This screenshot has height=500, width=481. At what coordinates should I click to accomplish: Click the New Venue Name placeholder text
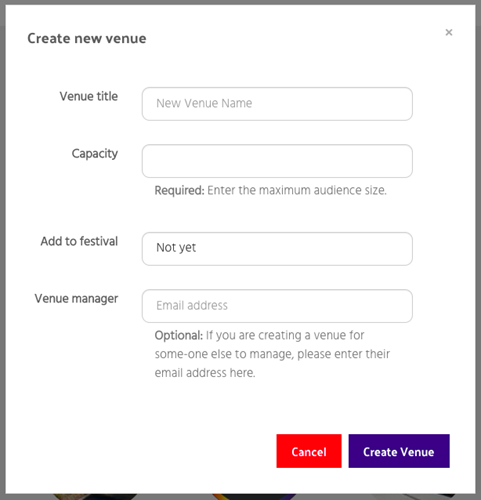(x=204, y=103)
